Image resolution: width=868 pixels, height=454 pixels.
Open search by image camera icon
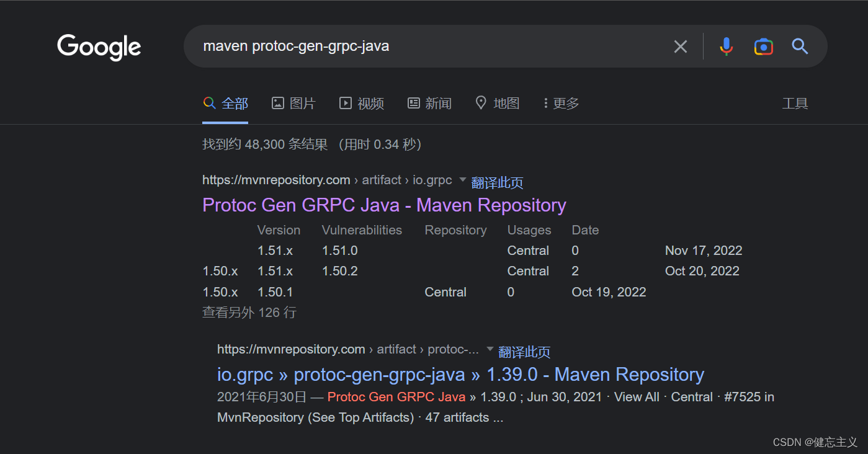[x=764, y=47]
